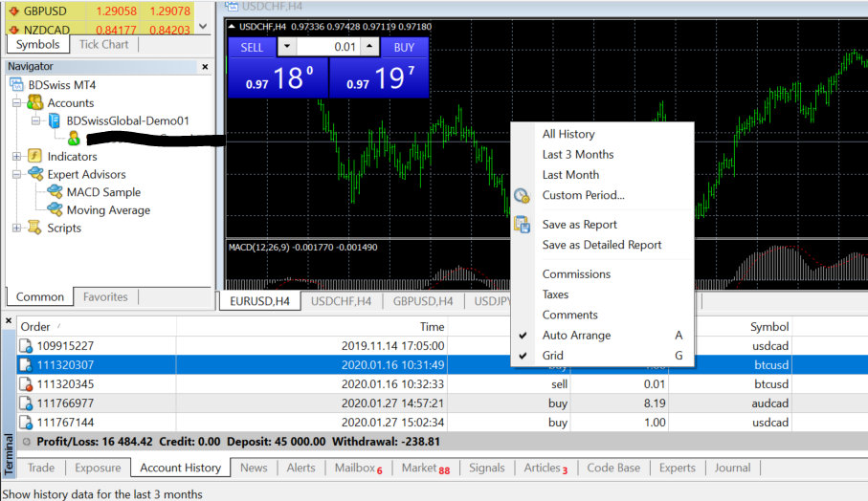Switch to the Trade terminal tab
Image resolution: width=868 pixels, height=501 pixels.
click(41, 468)
